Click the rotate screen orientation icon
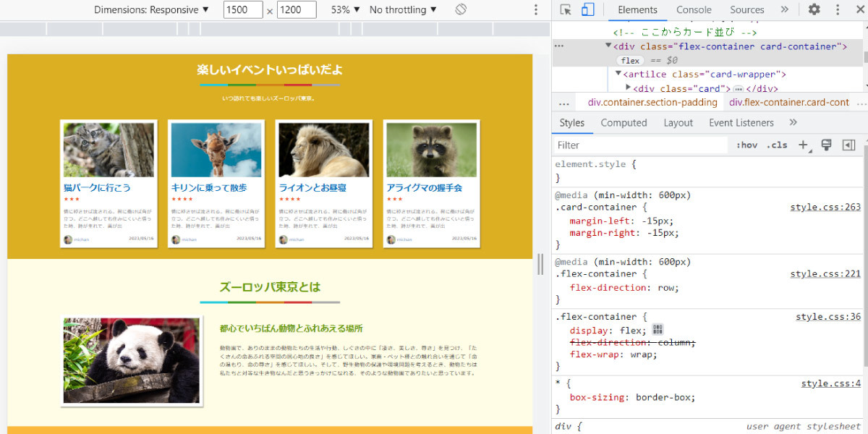Image resolution: width=868 pixels, height=434 pixels. [x=461, y=9]
